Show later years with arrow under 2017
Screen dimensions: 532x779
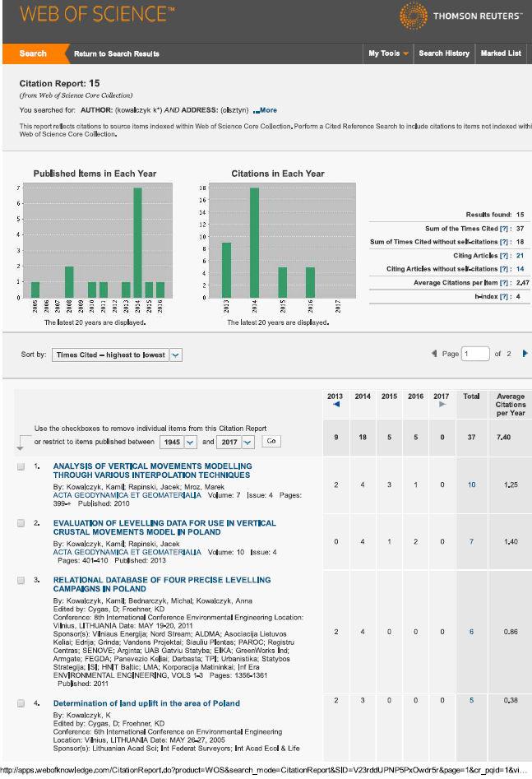tap(442, 405)
